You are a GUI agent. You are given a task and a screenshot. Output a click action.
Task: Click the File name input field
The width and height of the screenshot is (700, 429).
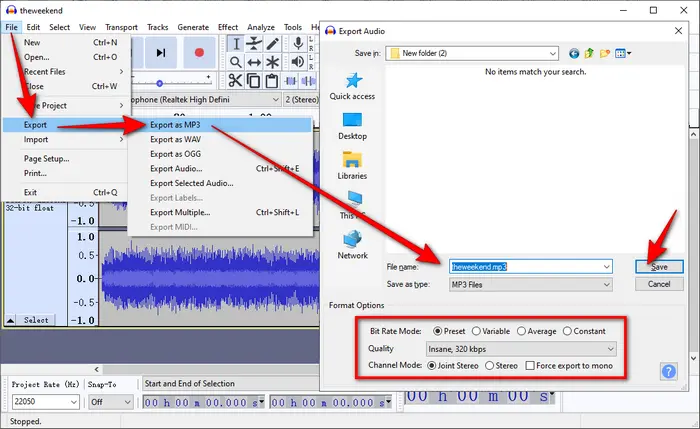click(x=531, y=267)
